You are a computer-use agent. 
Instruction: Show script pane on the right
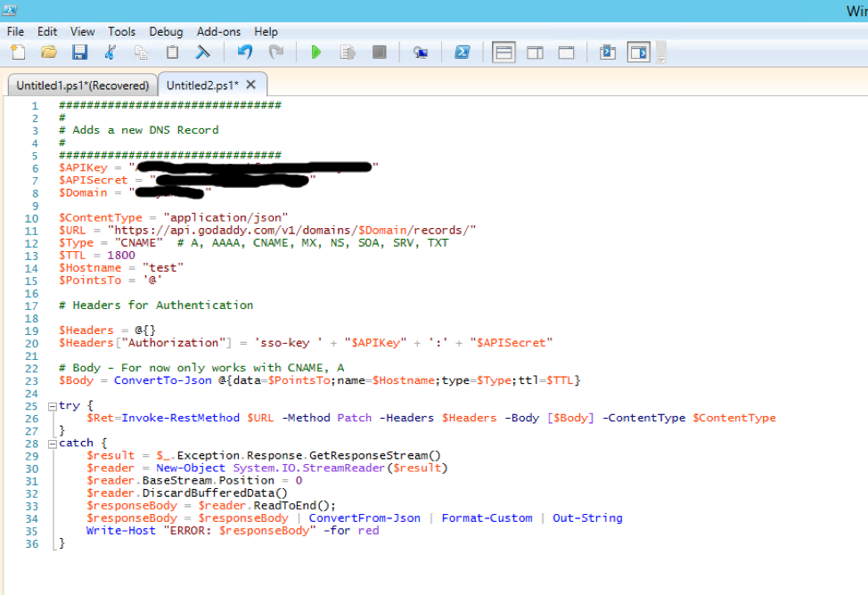coord(535,53)
